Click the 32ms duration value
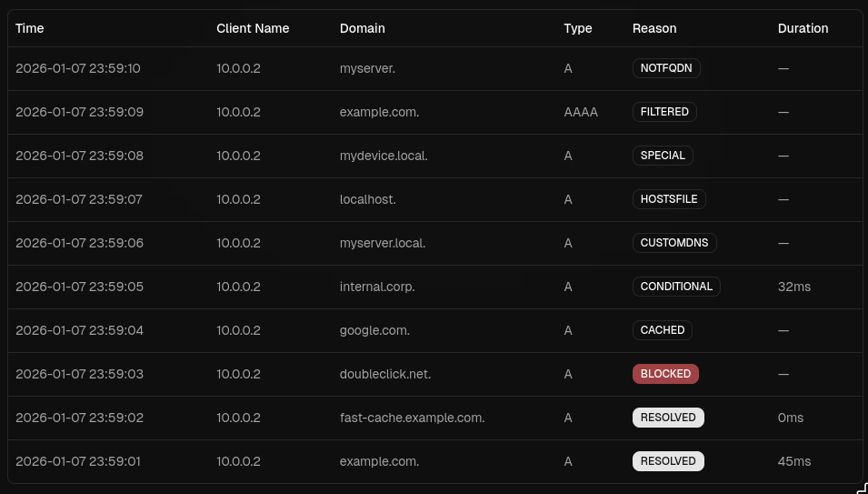 click(793, 287)
